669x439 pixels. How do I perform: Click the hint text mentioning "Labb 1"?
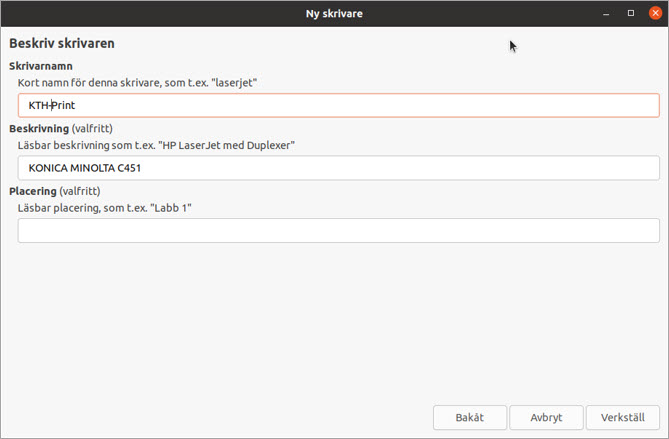coord(104,207)
